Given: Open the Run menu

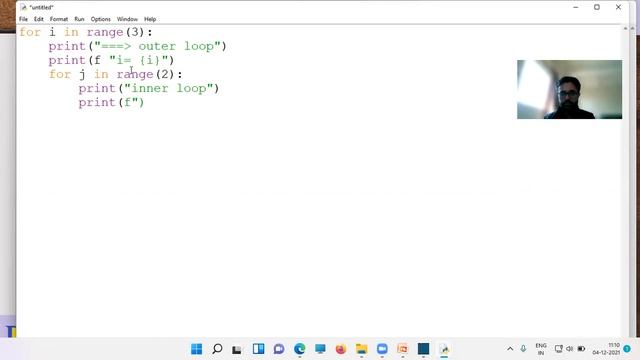Looking at the screenshot, I should coord(79,19).
